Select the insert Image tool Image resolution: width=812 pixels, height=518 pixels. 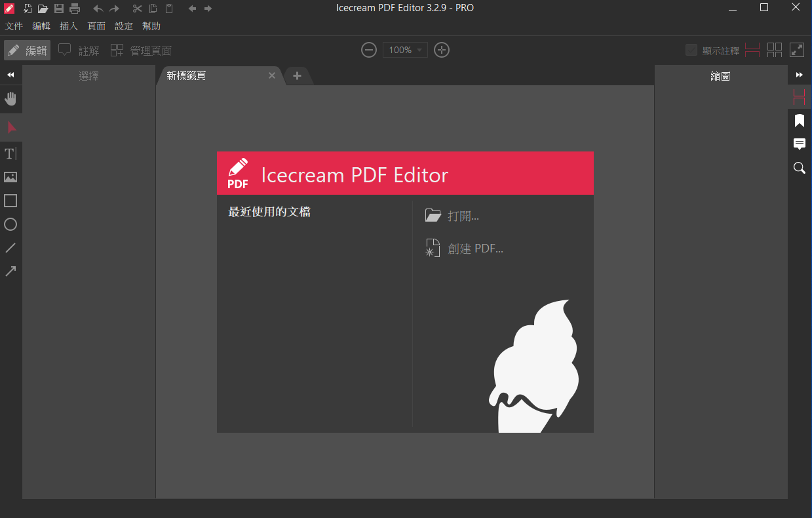click(x=10, y=177)
